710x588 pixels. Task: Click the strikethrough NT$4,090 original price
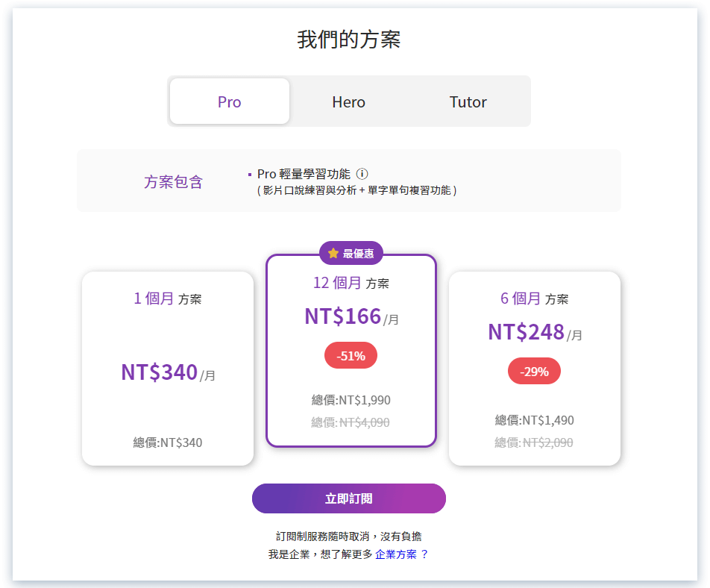coord(364,422)
